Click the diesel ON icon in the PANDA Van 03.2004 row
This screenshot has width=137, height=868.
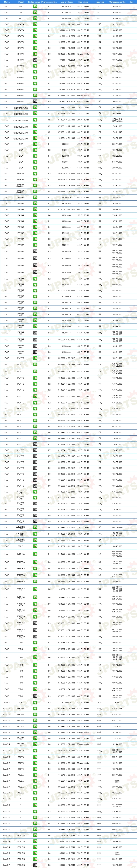click(35, 333)
